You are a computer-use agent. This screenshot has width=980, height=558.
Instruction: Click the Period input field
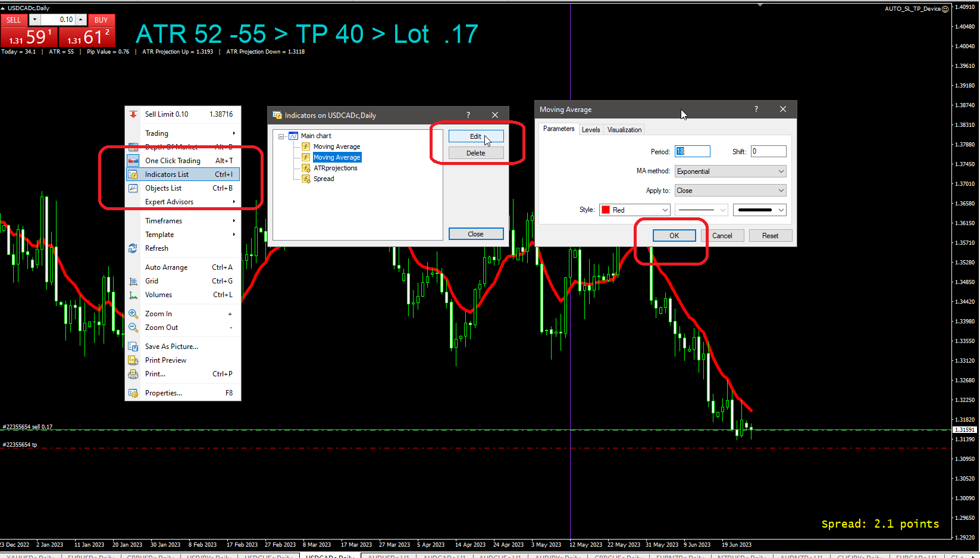coord(693,151)
